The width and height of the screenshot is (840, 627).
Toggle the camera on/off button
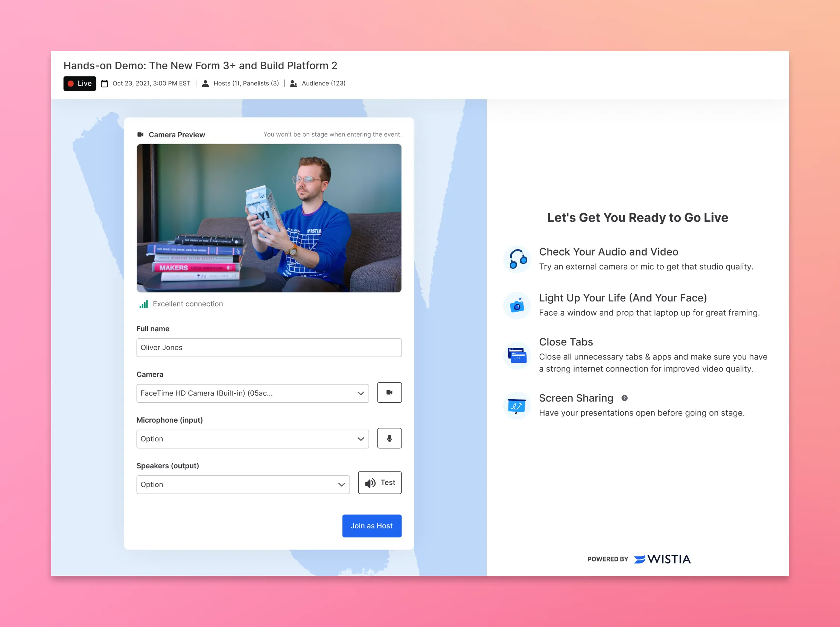point(389,393)
